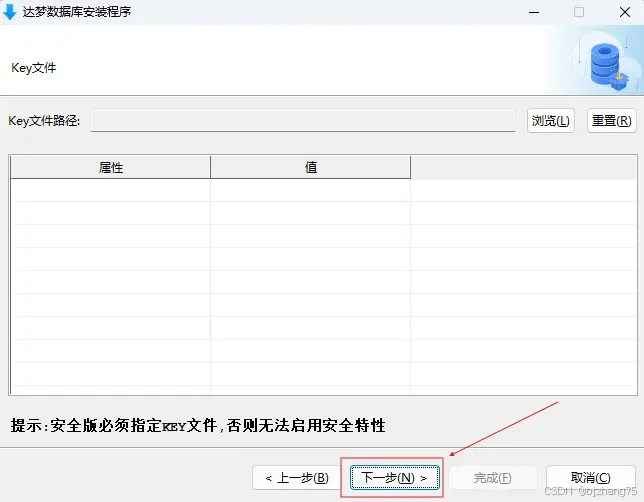The height and width of the screenshot is (502, 644).
Task: Focus the Key文件路径 input field
Action: (303, 121)
